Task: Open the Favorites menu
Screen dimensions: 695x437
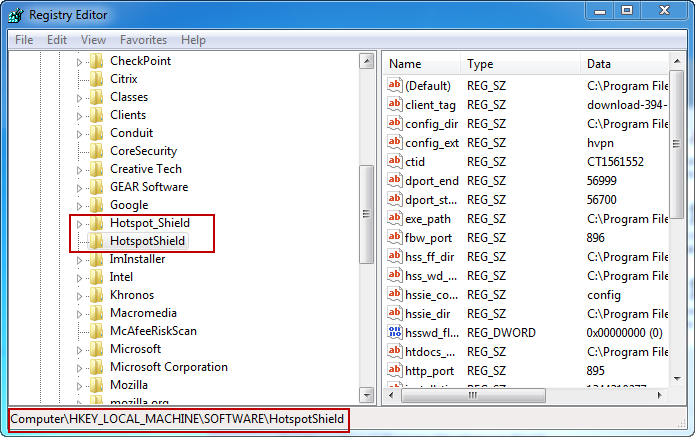Action: 143,40
